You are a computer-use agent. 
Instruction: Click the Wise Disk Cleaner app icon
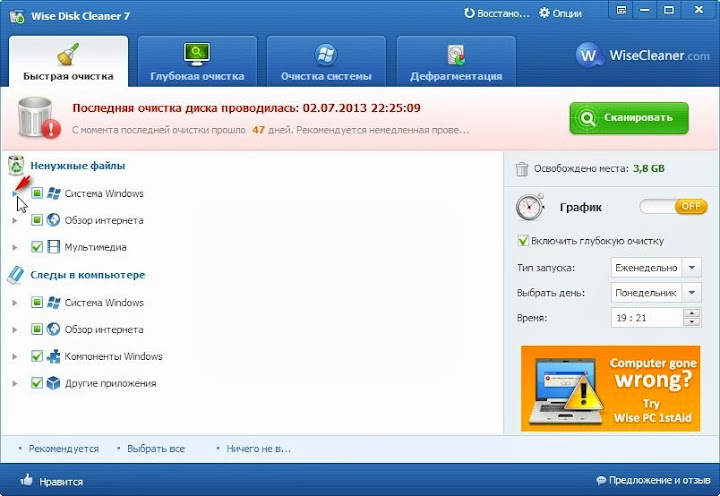[17, 16]
